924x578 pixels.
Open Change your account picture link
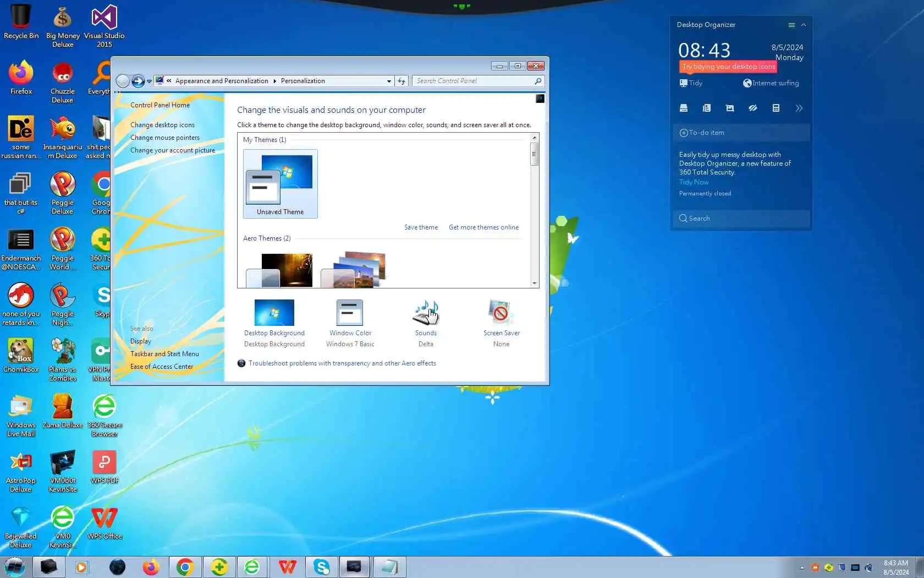pyautogui.click(x=173, y=150)
